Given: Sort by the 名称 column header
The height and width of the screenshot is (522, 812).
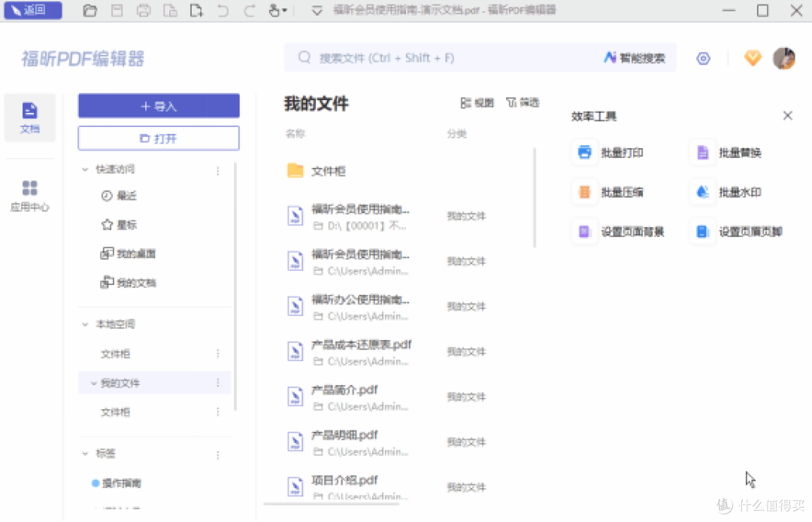Looking at the screenshot, I should (x=295, y=134).
